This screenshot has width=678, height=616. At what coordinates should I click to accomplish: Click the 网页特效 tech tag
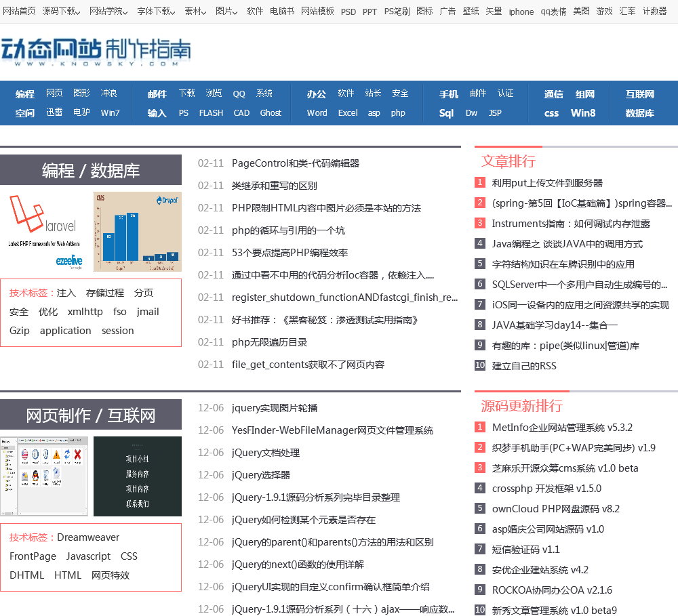coord(111,575)
